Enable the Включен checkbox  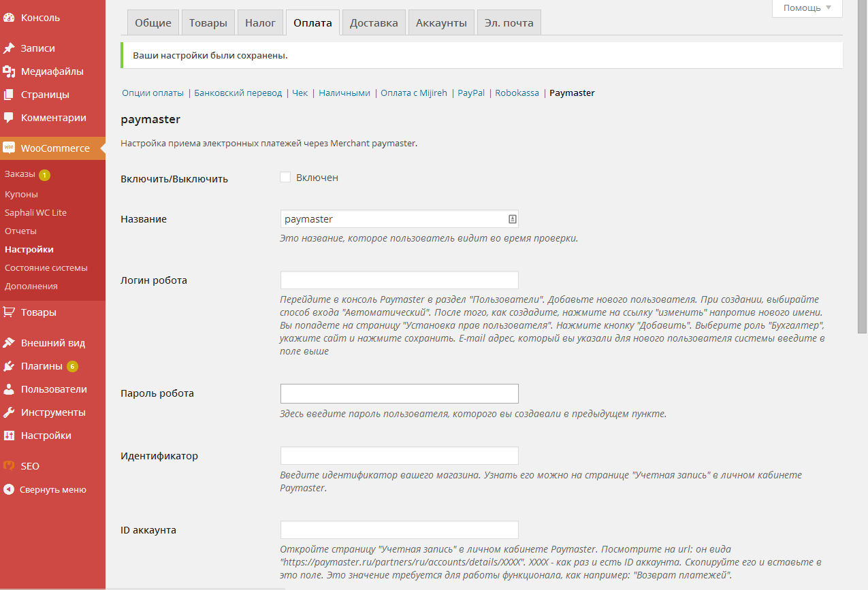click(x=285, y=178)
